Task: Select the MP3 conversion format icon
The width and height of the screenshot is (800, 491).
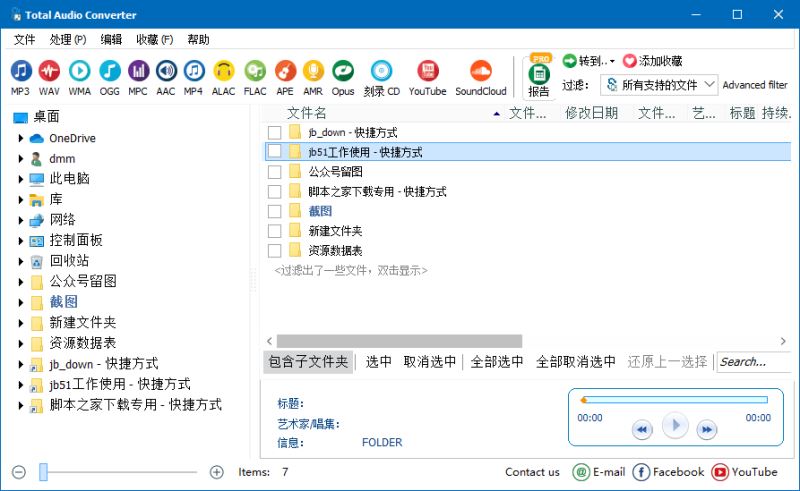Action: (x=20, y=71)
